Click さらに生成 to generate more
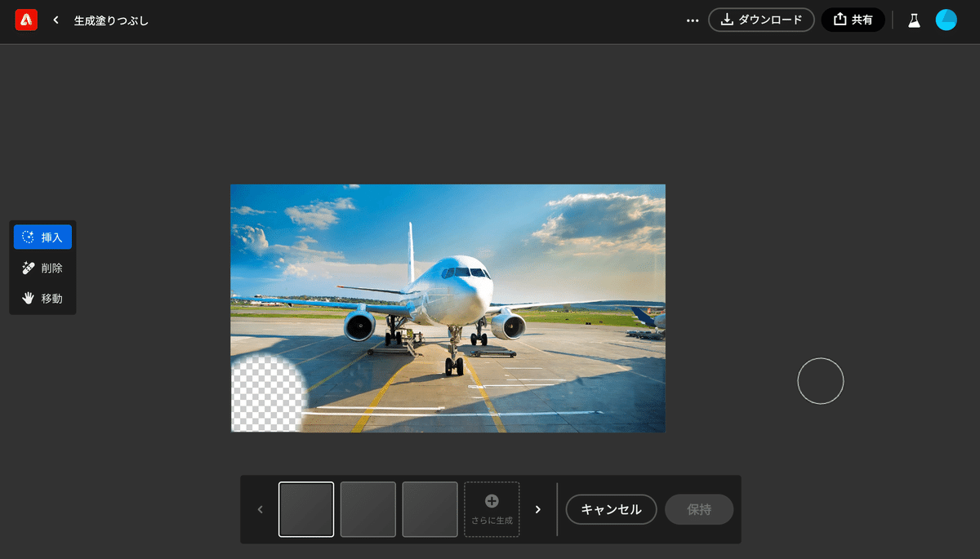 (492, 509)
